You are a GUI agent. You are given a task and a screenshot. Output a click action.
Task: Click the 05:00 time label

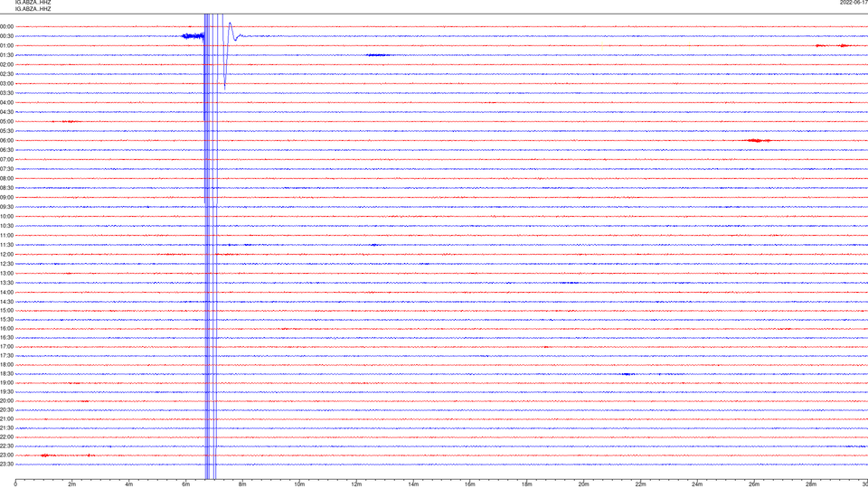pos(6,121)
